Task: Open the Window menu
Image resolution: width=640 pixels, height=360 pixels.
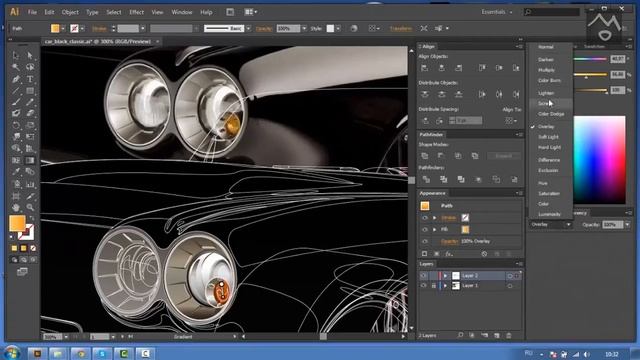Action: coord(182,12)
